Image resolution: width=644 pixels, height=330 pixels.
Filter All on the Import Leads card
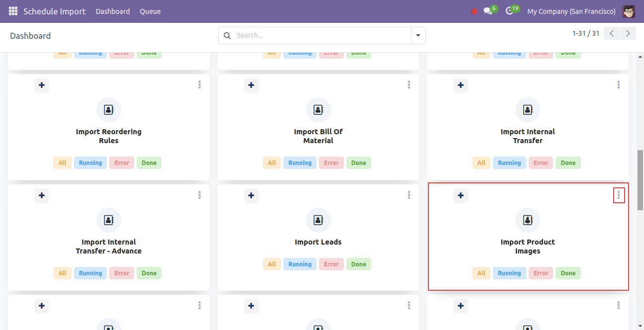272,264
